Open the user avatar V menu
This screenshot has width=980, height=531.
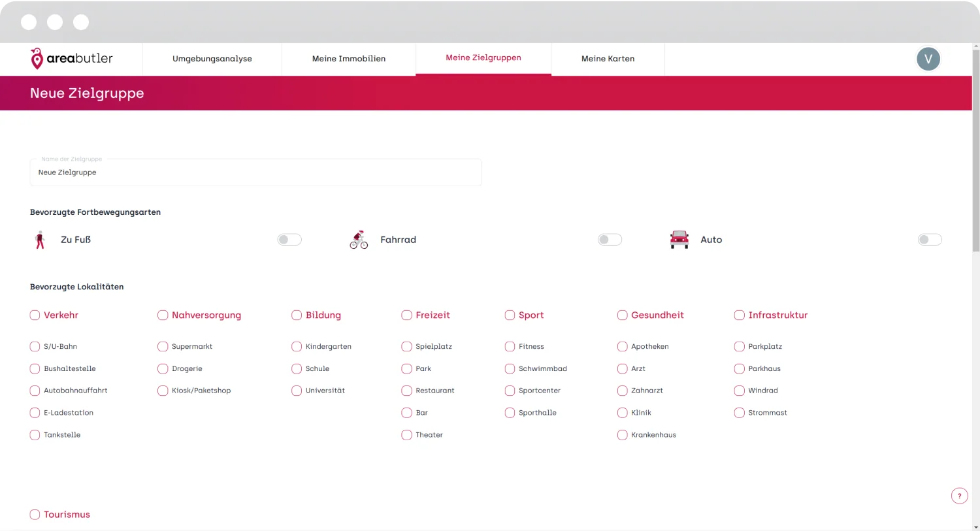928,59
